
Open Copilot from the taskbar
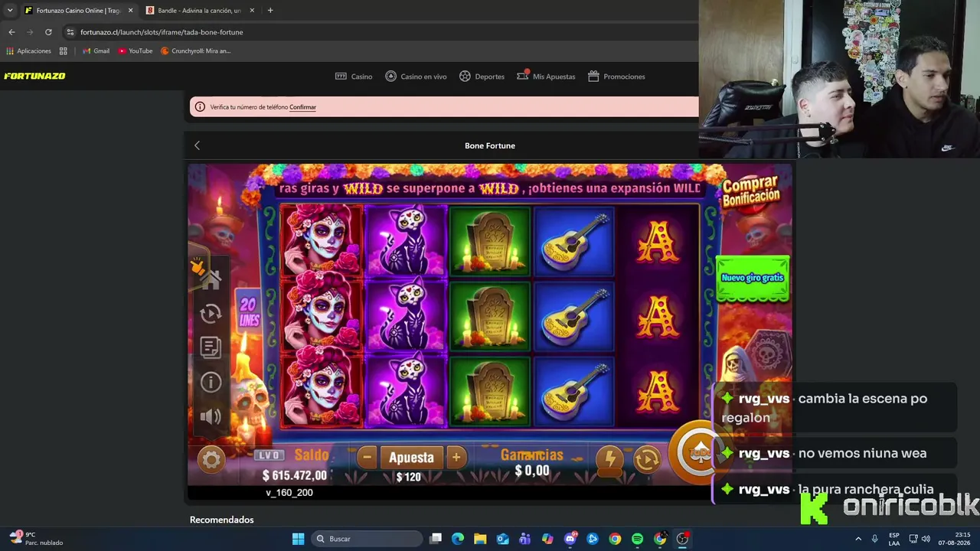coord(547,539)
